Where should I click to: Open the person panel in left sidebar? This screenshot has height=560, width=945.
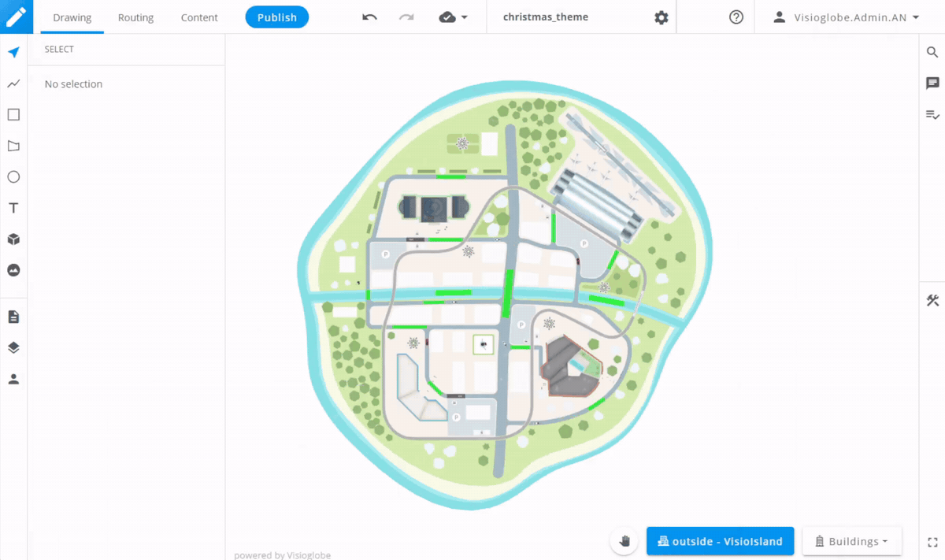pyautogui.click(x=13, y=379)
